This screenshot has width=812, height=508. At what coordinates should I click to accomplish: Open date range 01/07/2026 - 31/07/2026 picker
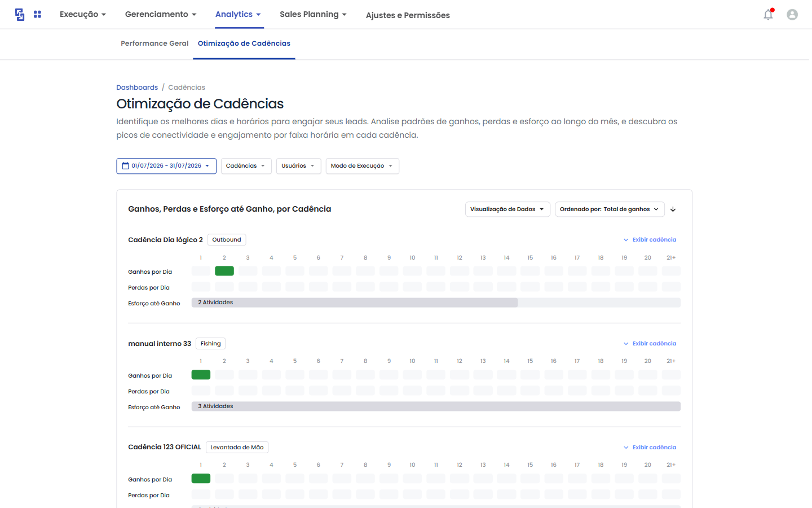pyautogui.click(x=166, y=166)
